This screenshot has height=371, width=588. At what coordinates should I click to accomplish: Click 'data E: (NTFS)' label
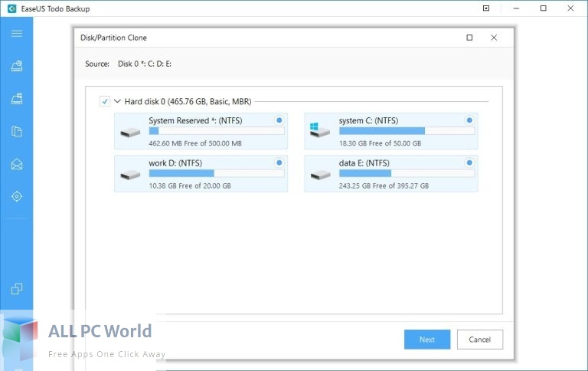[364, 163]
